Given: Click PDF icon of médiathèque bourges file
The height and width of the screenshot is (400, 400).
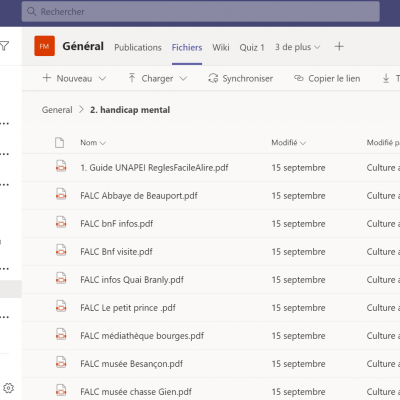Looking at the screenshot, I should [x=61, y=334].
